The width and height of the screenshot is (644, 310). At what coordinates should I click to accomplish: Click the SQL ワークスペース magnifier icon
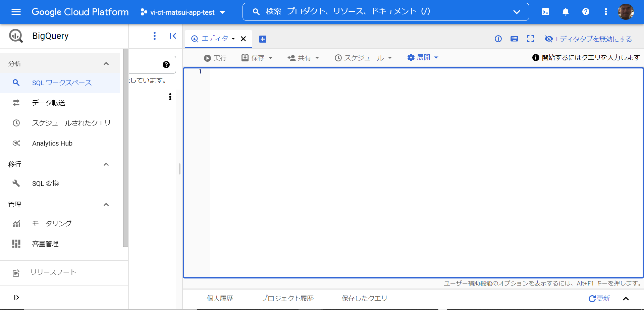pyautogui.click(x=16, y=83)
